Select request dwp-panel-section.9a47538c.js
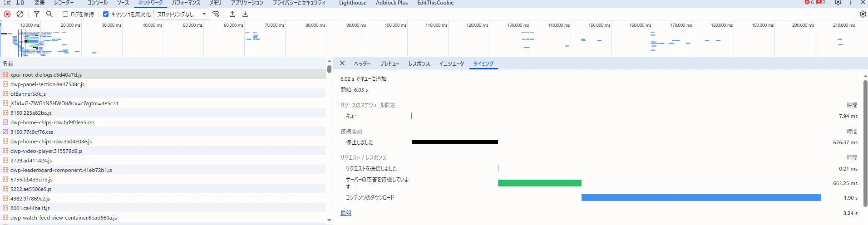The height and width of the screenshot is (225, 868). tap(163, 84)
